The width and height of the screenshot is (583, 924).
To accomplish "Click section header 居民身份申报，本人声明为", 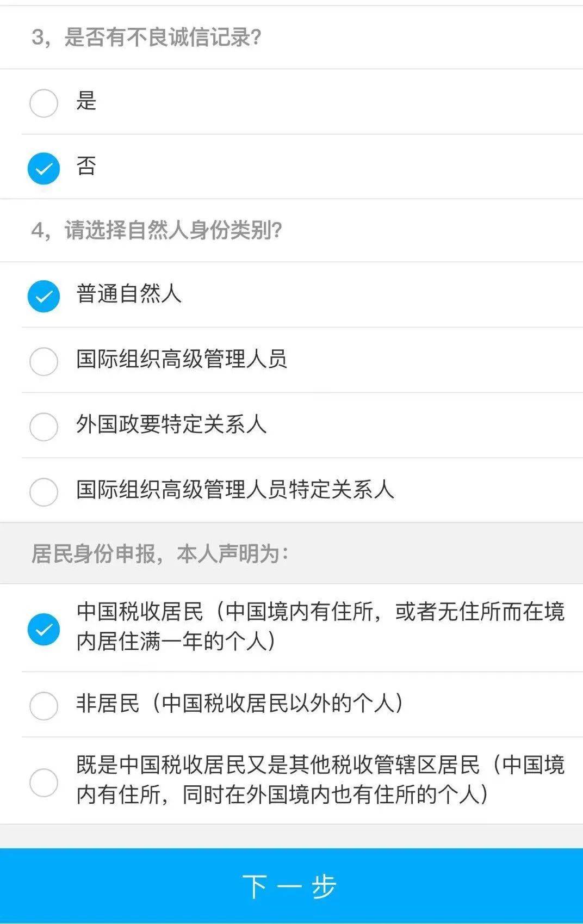I will (x=160, y=553).
